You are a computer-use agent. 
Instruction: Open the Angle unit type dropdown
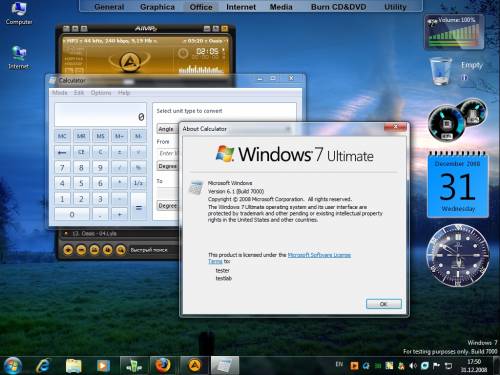(168, 129)
